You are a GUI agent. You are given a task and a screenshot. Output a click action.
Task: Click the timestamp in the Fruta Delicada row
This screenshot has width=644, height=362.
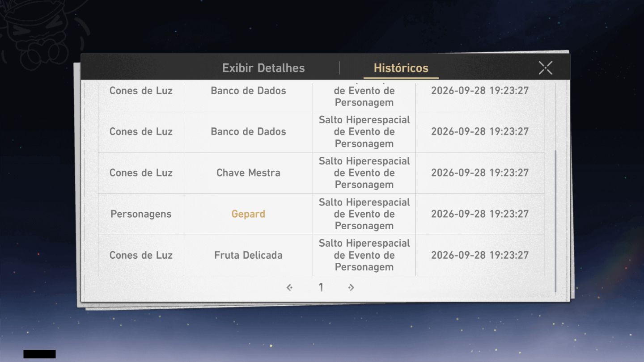point(480,255)
